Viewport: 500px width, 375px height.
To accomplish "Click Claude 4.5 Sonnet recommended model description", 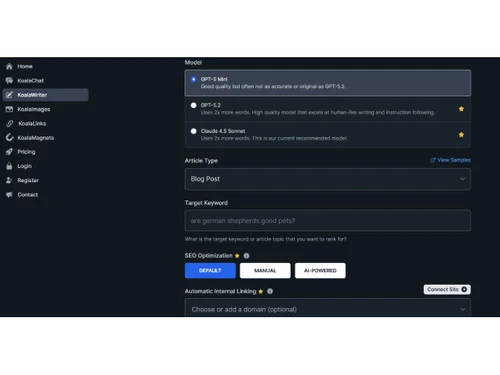I will tap(274, 138).
